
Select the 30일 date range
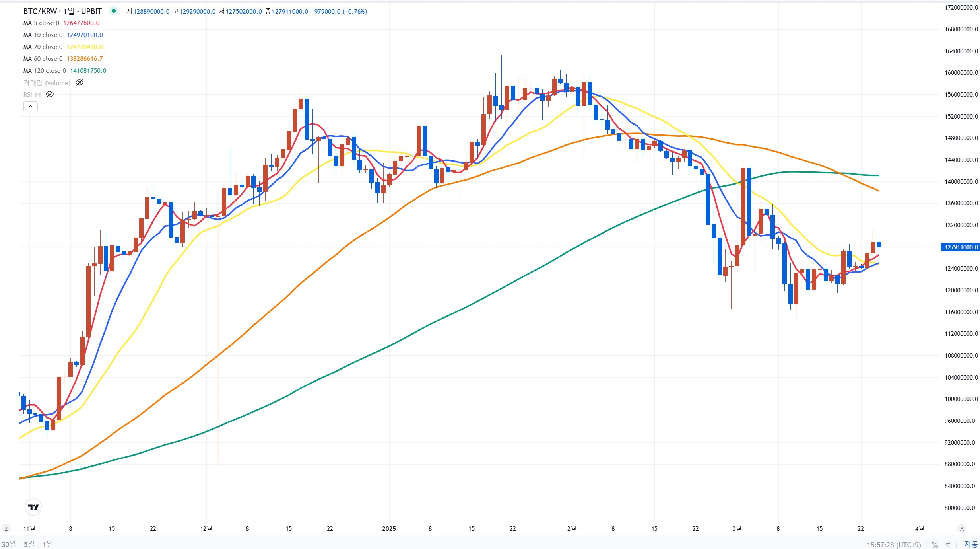9,544
